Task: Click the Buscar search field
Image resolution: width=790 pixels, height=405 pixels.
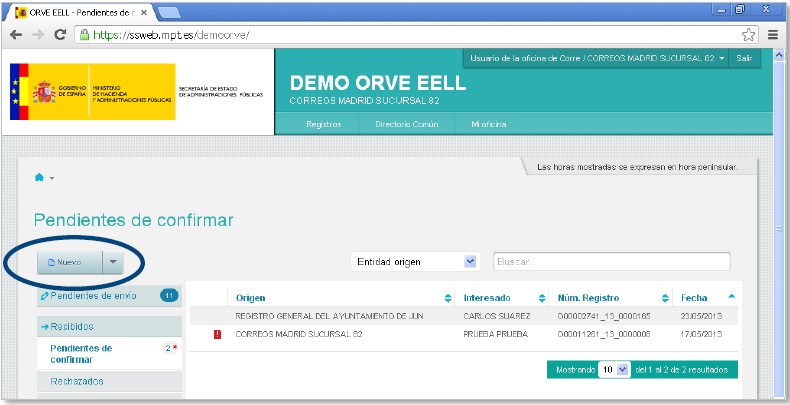Action: click(x=611, y=262)
